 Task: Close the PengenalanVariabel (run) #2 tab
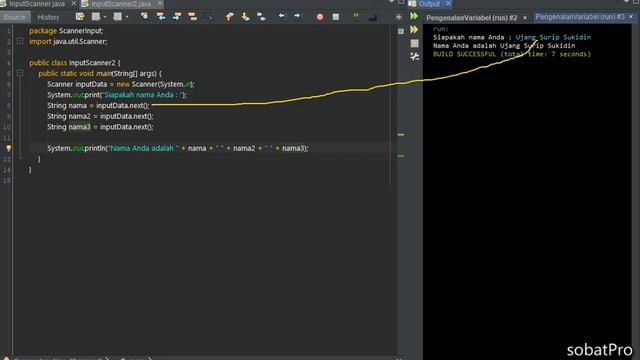525,18
